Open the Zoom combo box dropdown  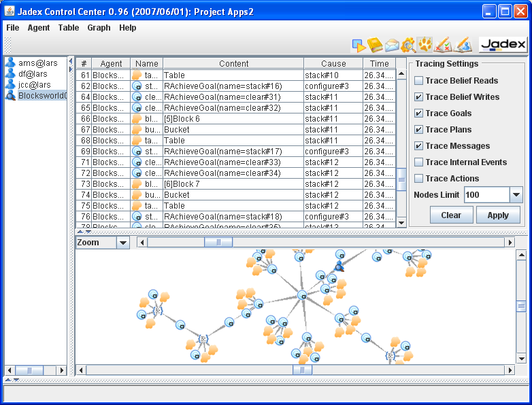click(123, 243)
